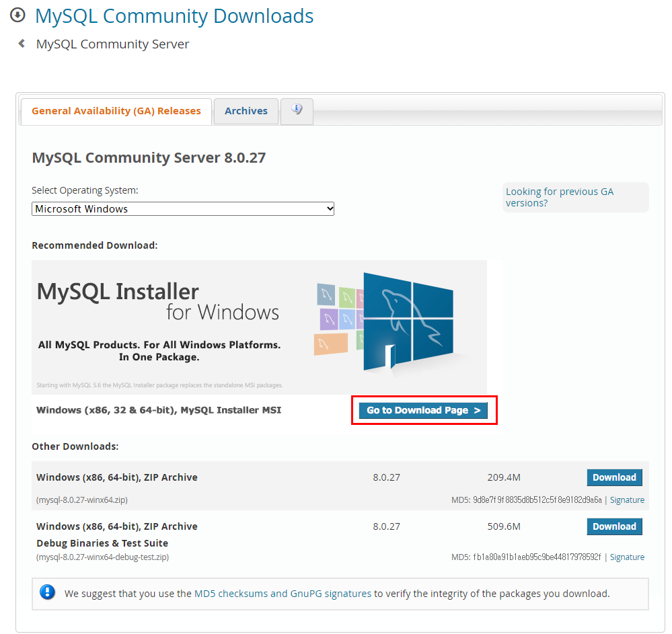
Task: Click the 209.4M file size value
Action: pyautogui.click(x=504, y=477)
